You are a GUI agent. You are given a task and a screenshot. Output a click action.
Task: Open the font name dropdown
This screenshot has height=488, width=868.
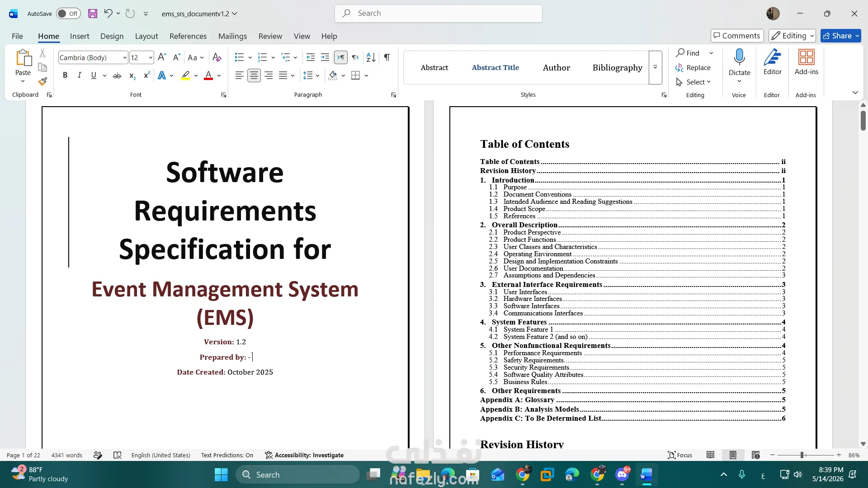coord(125,57)
